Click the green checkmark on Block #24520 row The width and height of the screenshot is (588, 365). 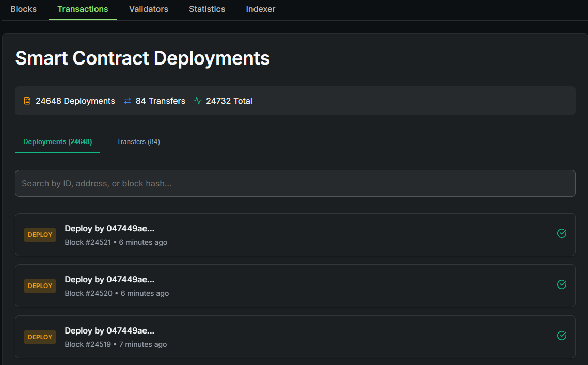point(562,284)
